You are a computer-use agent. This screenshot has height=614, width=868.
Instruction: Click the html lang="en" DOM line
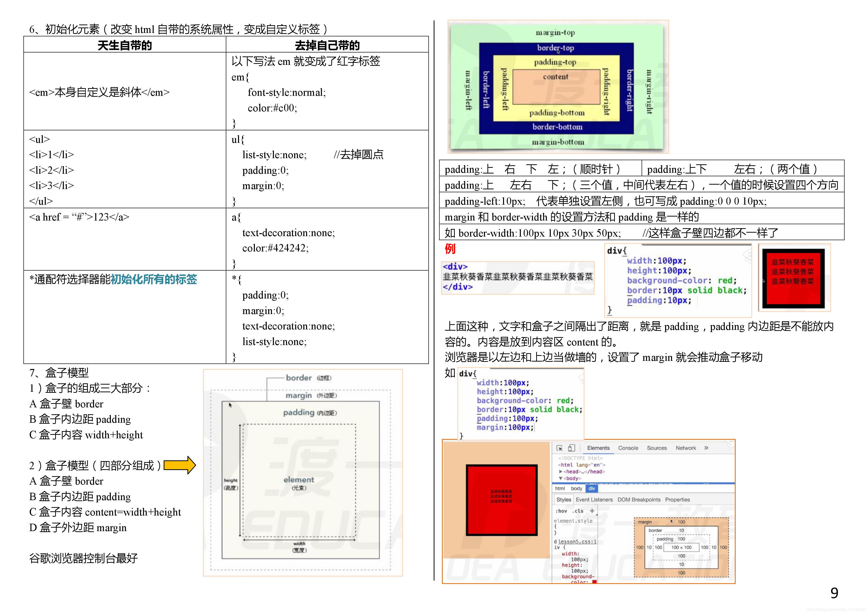582,465
